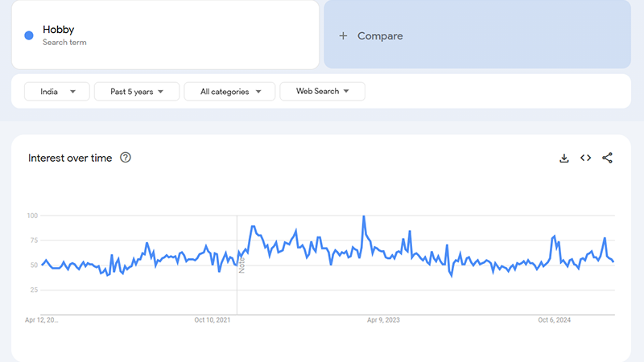Click the 100 y-axis label
Image resolution: width=644 pixels, height=362 pixels.
[x=32, y=216]
